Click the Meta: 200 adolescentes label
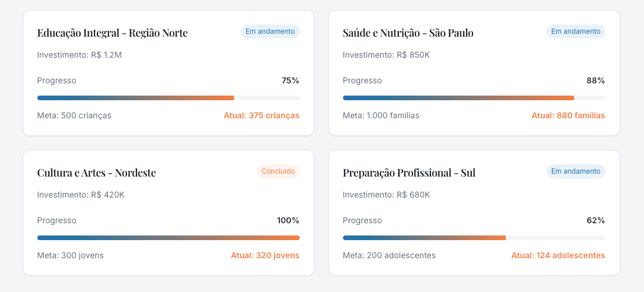Screen dimensions: 644x292 click(389, 255)
